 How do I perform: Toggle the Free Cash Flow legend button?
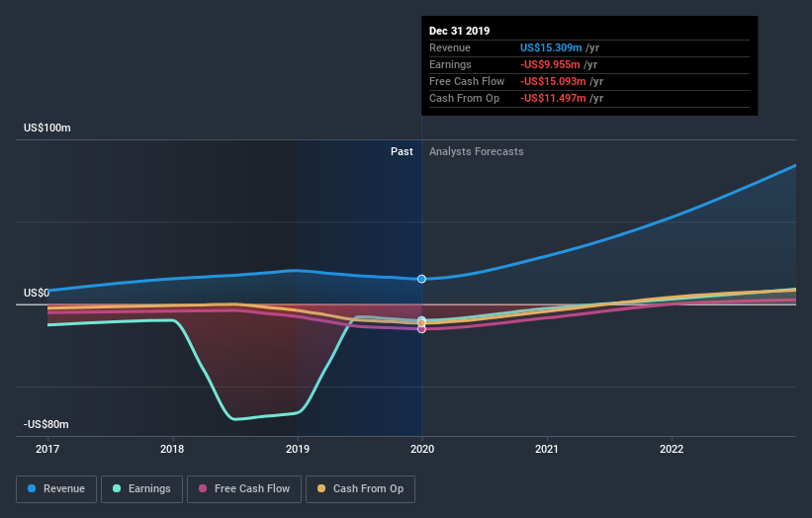[x=244, y=489]
